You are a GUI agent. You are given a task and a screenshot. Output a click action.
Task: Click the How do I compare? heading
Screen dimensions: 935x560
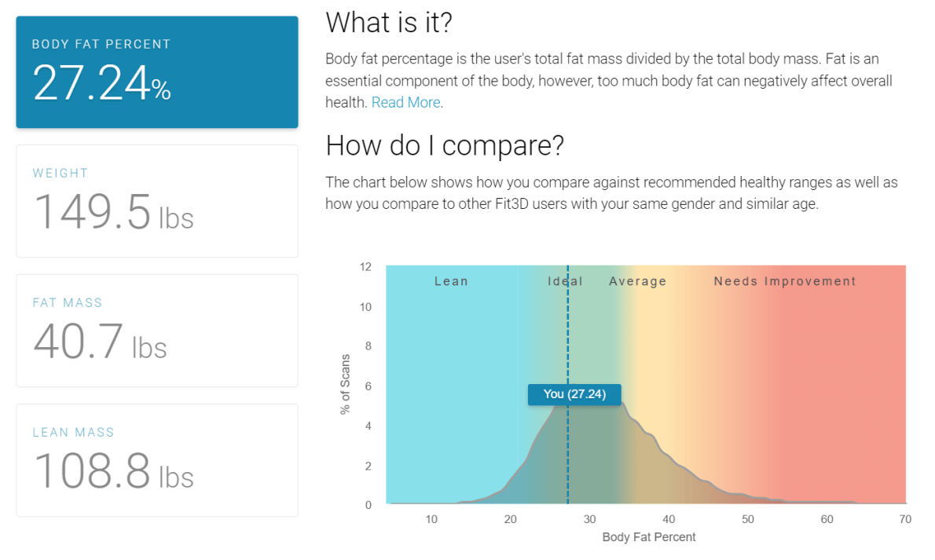(x=445, y=145)
